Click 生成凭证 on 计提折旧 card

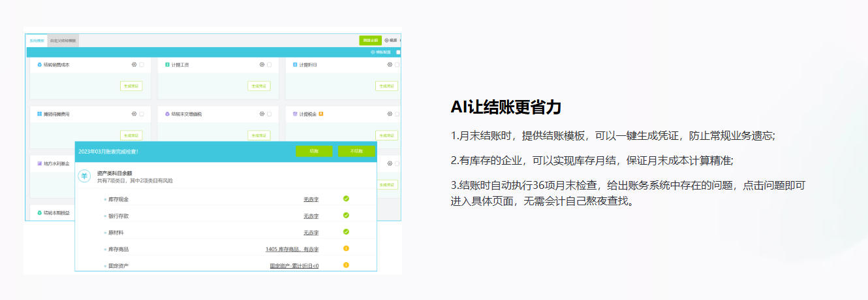click(387, 86)
